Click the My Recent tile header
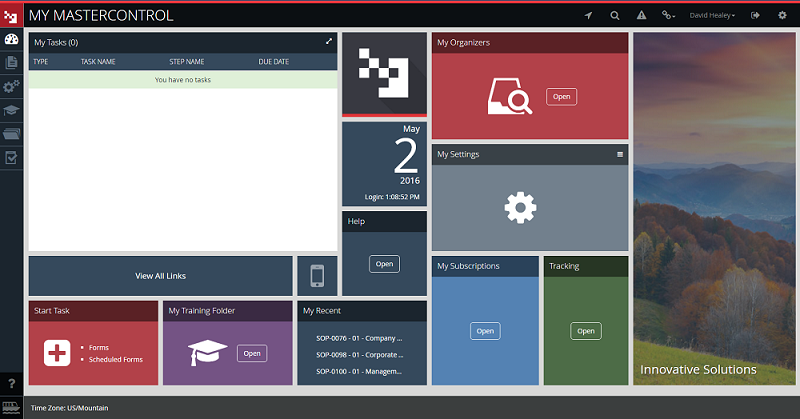 click(362, 311)
